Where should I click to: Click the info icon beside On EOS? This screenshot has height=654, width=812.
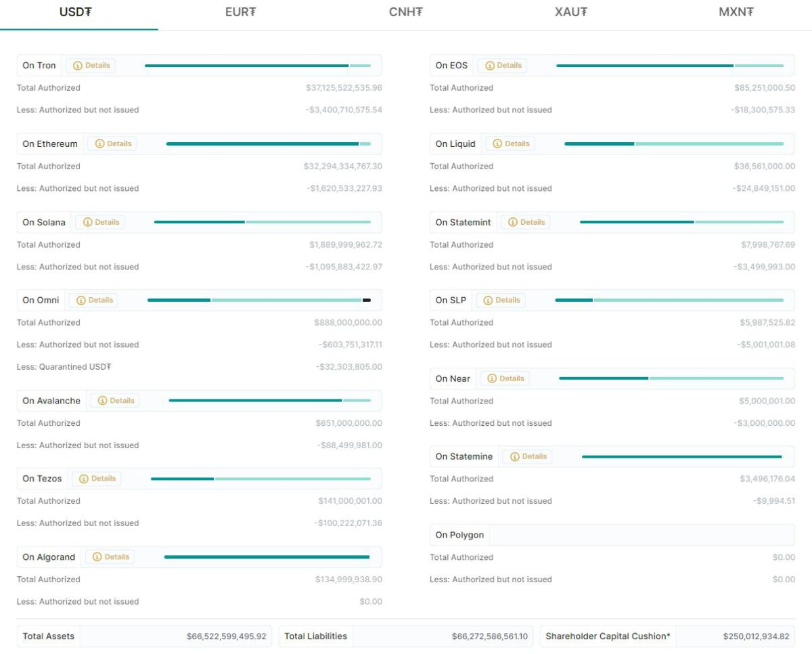(489, 66)
